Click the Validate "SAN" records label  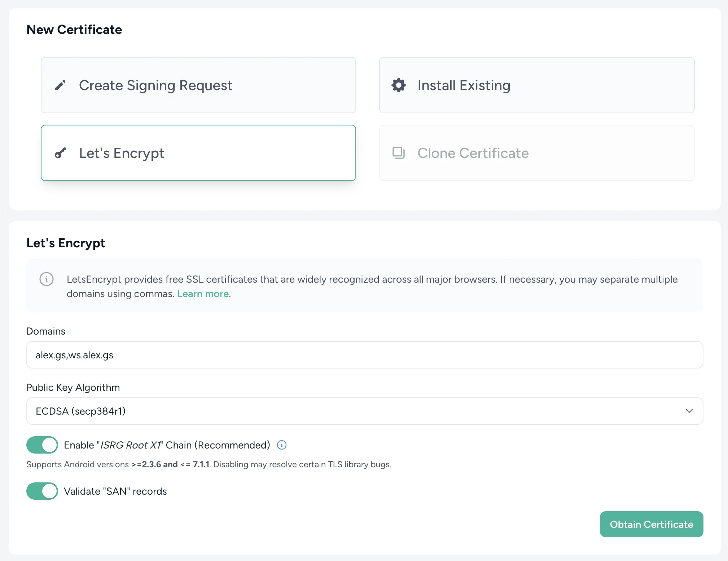tap(115, 491)
